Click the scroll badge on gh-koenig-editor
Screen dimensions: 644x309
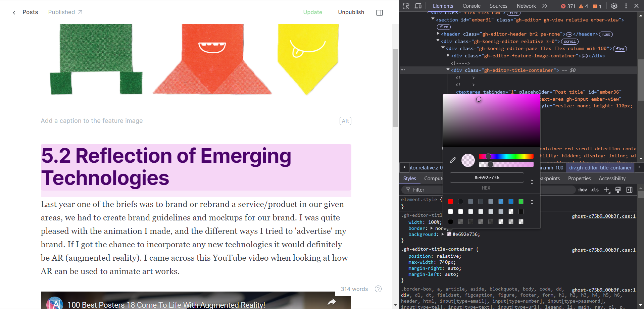pos(570,42)
